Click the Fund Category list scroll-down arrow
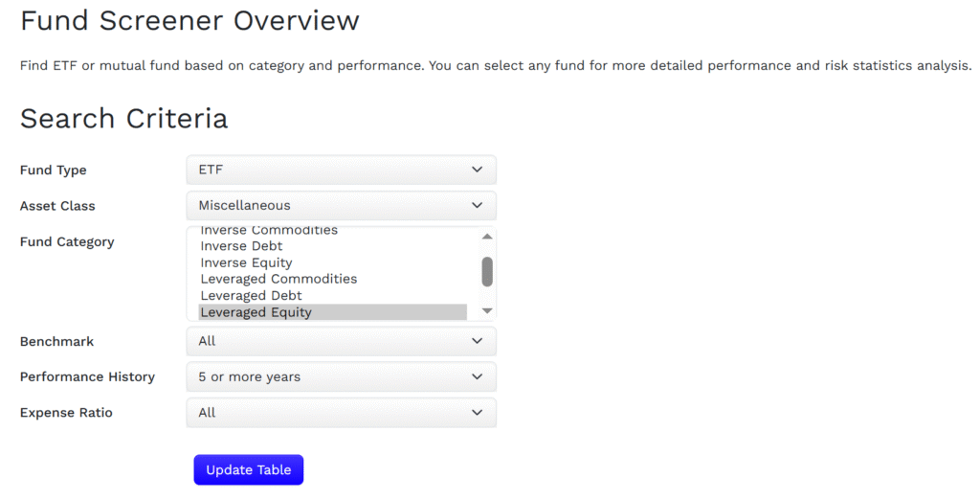Screen dimensions: 980x500 487,310
